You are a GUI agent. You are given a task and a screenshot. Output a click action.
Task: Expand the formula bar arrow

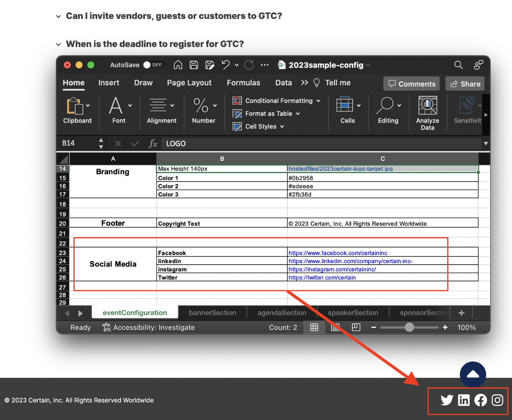486,144
